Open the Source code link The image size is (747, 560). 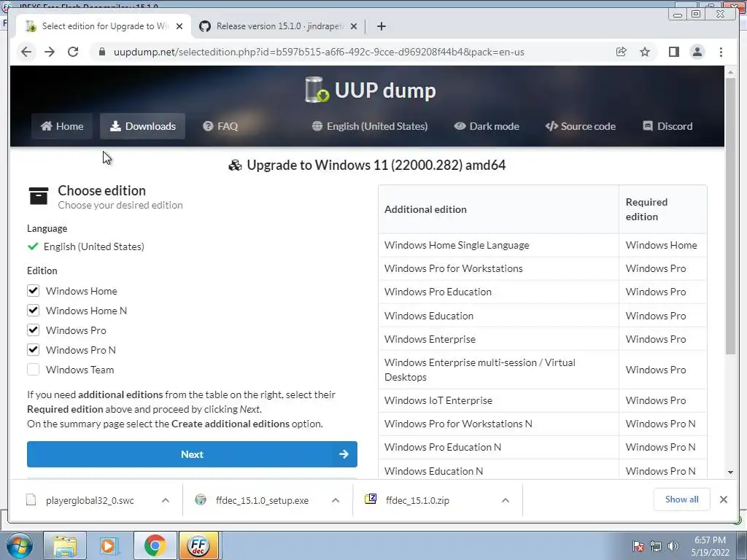(x=580, y=126)
